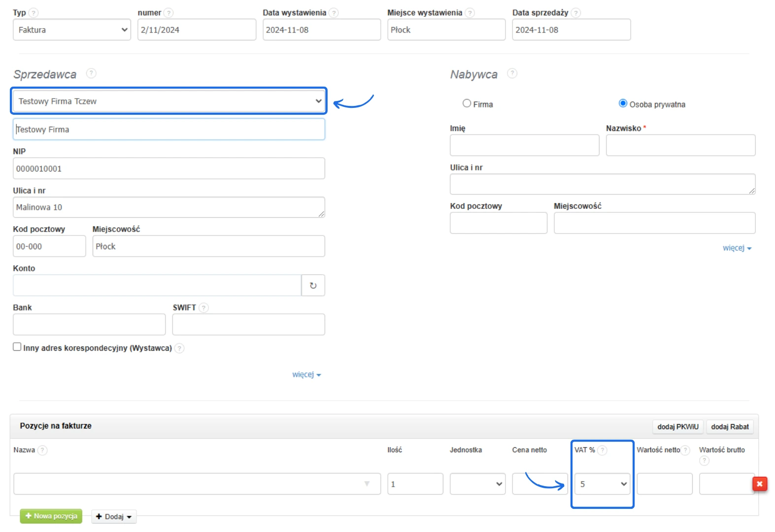Click help icon beside Nabywca heading
The width and height of the screenshot is (775, 532).
(x=512, y=73)
